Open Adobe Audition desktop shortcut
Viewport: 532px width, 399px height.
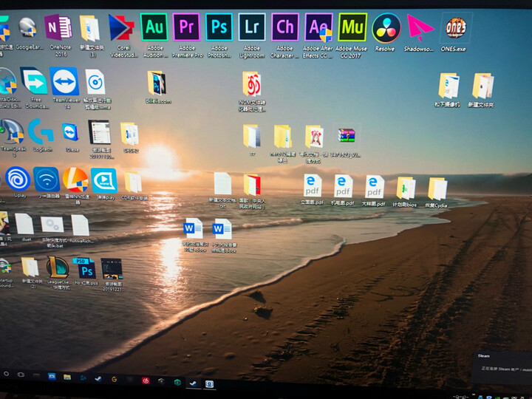[x=154, y=27]
